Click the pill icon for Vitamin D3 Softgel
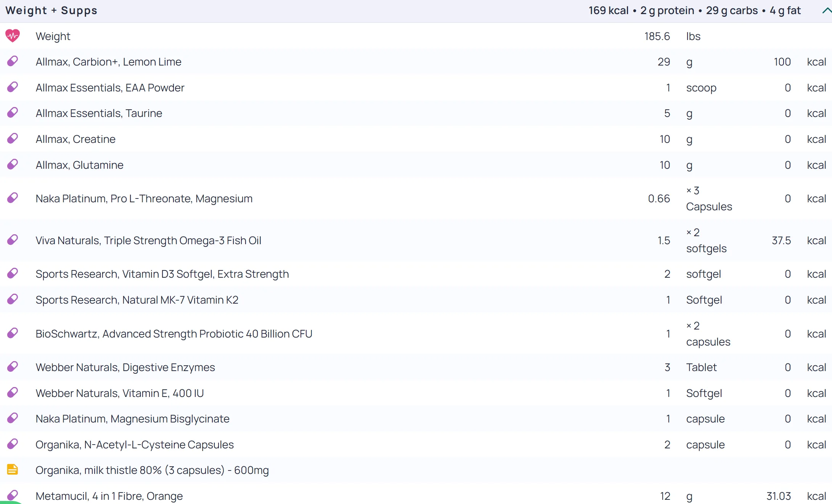This screenshot has height=504, width=832. click(13, 274)
